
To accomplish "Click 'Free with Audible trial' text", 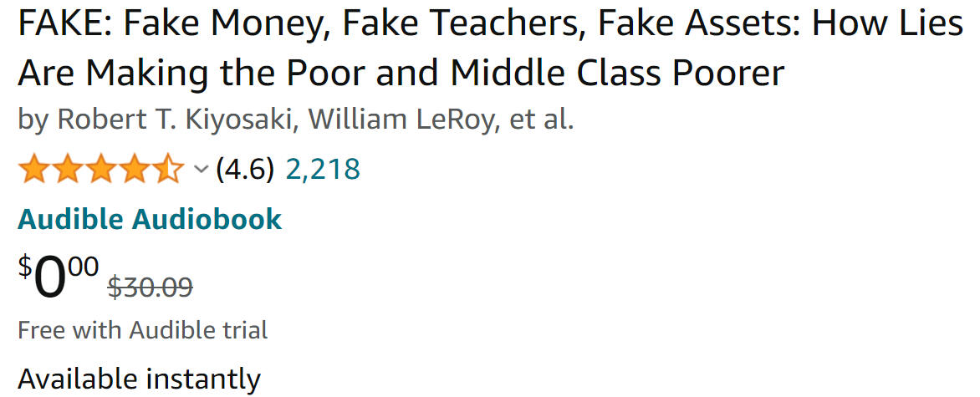I will click(x=142, y=330).
